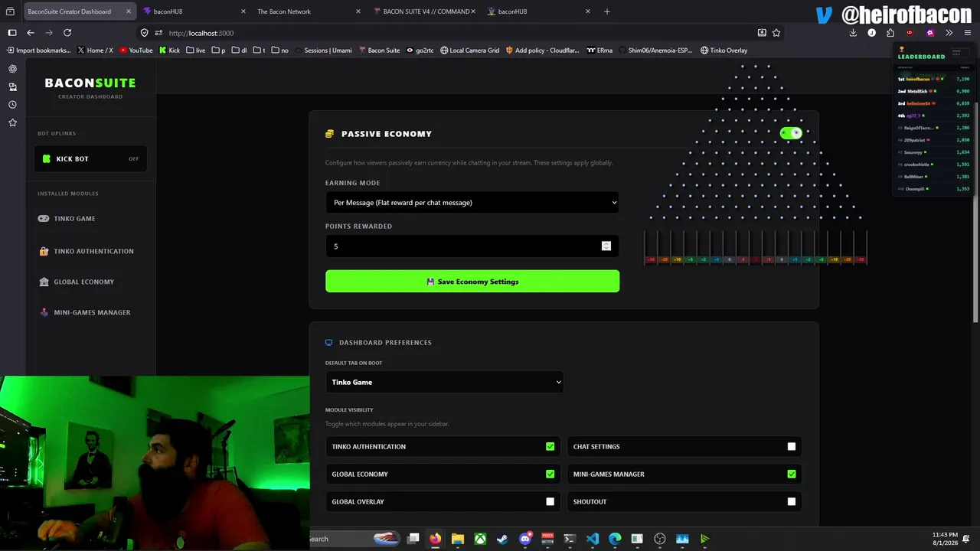Screen dimensions: 980x551
Task: Click the tracking protection shield icon
Action: (x=144, y=33)
